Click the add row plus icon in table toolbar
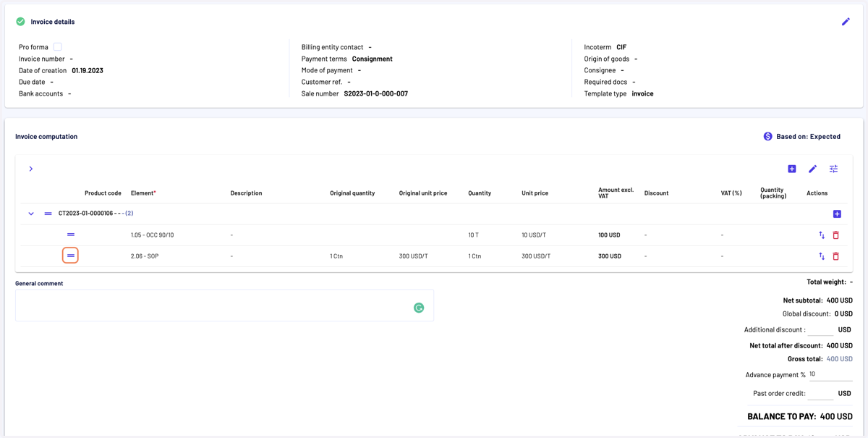The width and height of the screenshot is (868, 438). [x=792, y=169]
